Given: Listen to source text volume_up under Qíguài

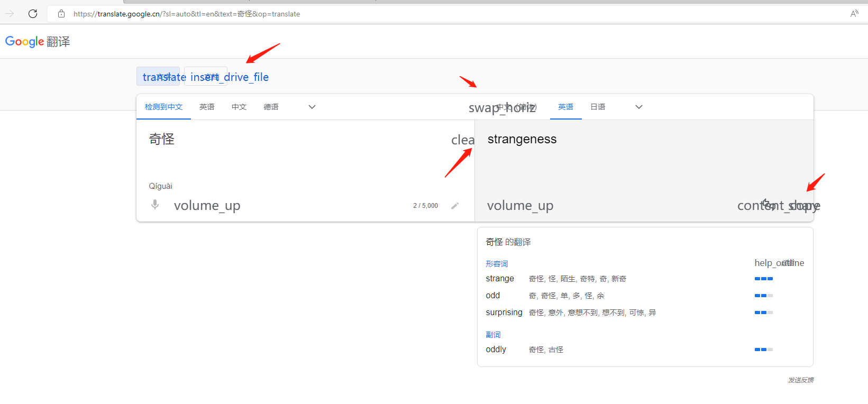Looking at the screenshot, I should click(207, 205).
